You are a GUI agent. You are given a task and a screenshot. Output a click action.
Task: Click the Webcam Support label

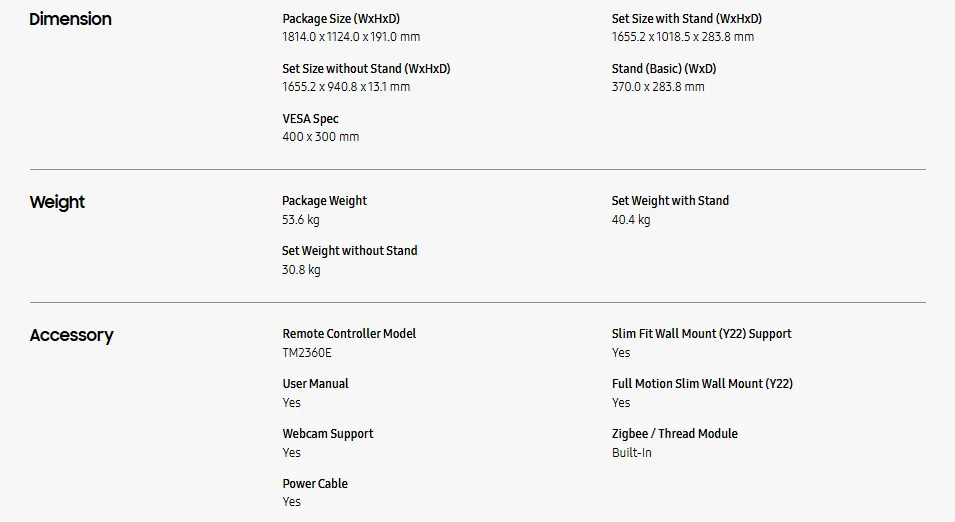coord(328,434)
